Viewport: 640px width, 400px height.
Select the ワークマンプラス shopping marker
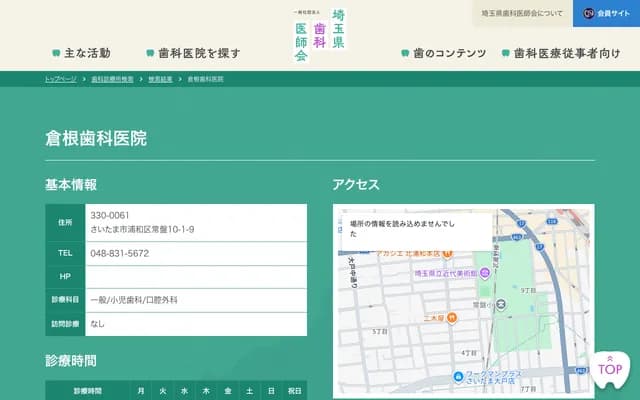458,376
